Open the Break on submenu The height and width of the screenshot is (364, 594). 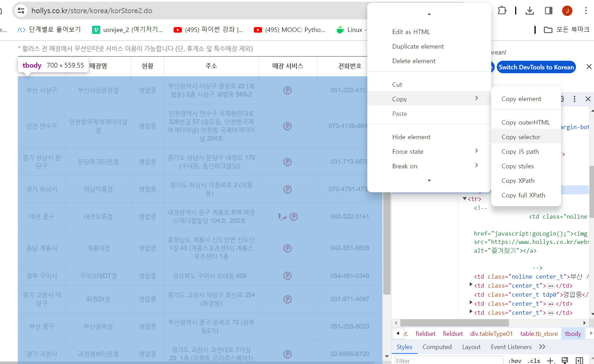[429, 166]
